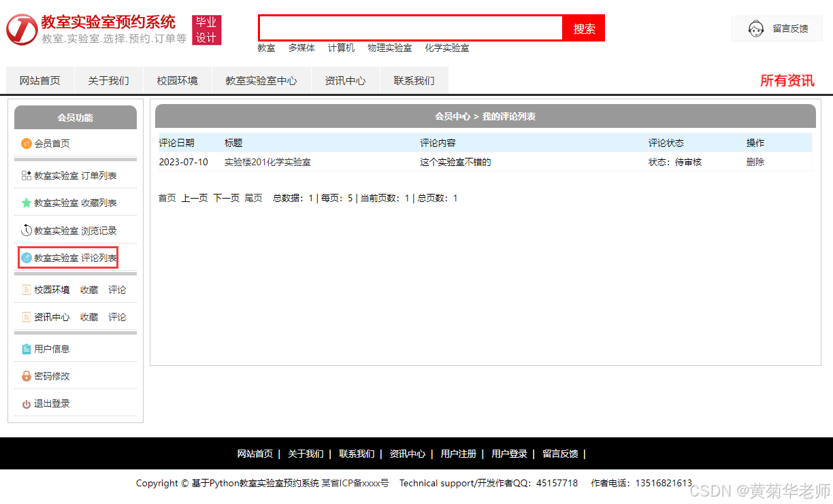
Task: Click 退出登录 to log out
Action: [x=52, y=403]
